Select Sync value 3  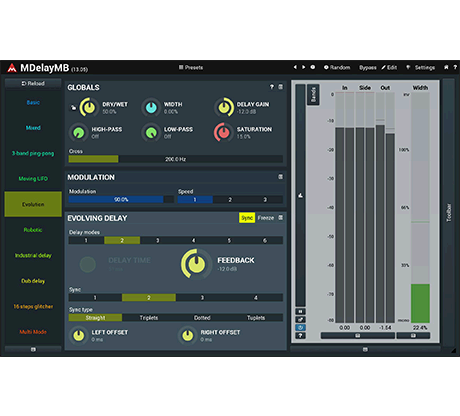[202, 298]
